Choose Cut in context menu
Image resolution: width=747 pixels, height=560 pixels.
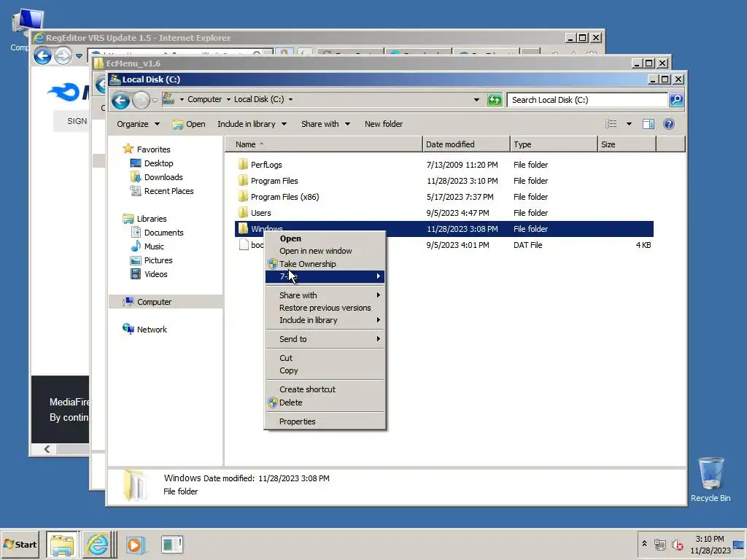(325, 358)
